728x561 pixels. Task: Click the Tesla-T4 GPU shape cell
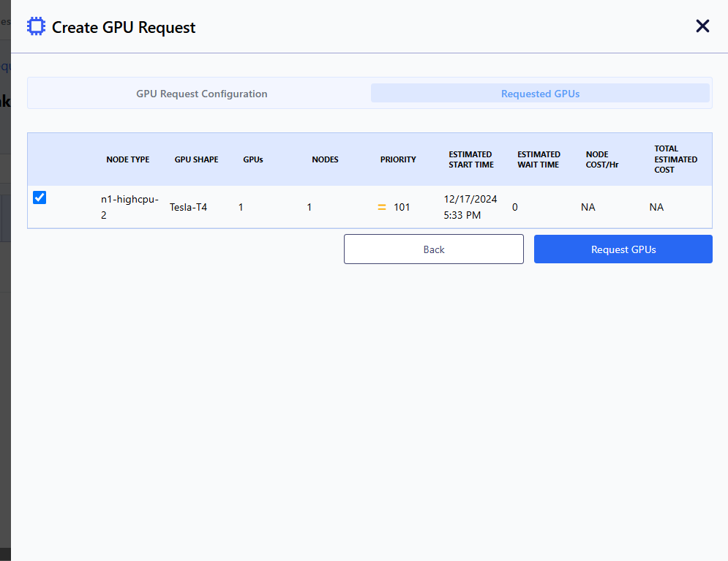coord(188,208)
